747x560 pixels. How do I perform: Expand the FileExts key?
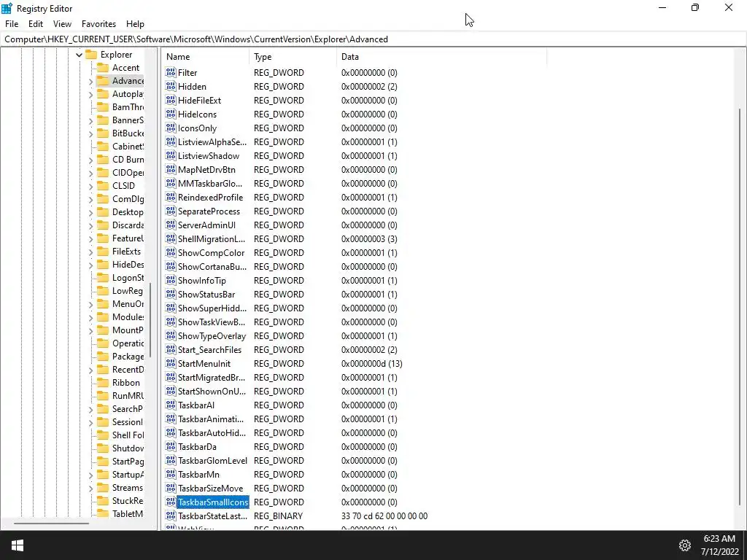click(90, 252)
